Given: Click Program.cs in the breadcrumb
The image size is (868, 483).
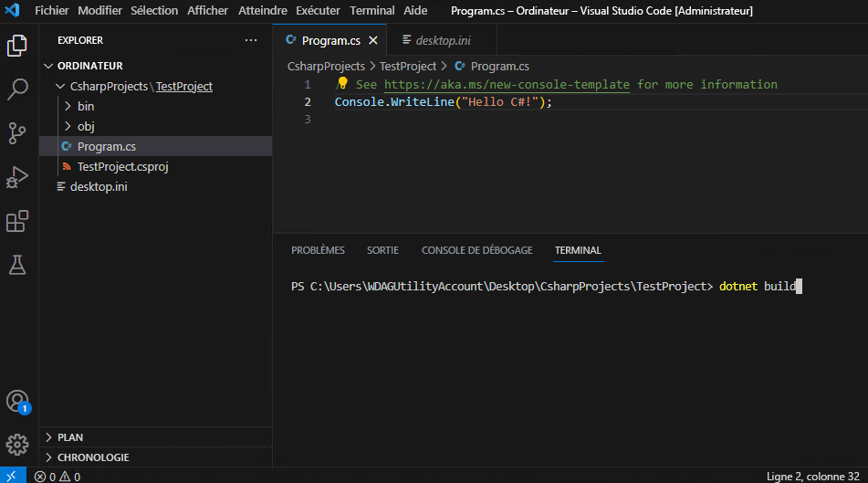Looking at the screenshot, I should coord(499,67).
